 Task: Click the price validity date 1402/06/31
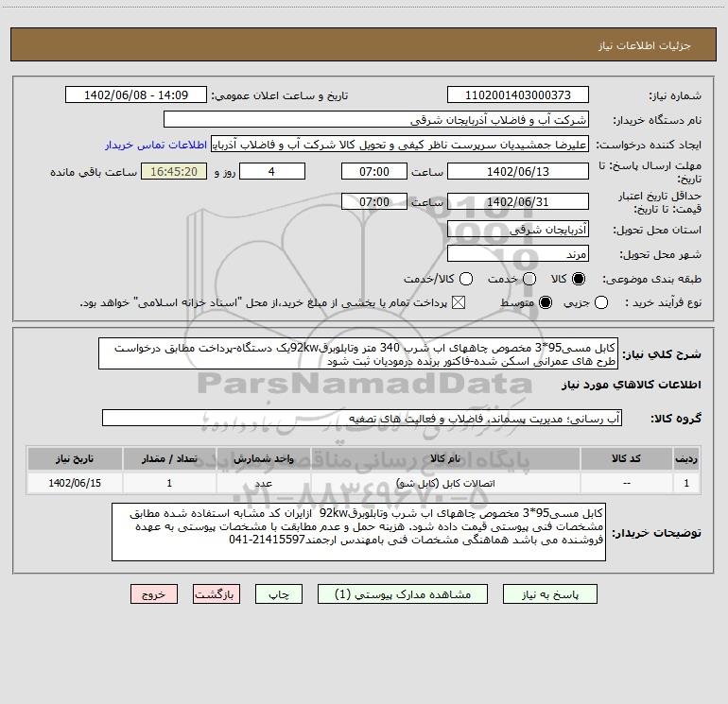[518, 202]
